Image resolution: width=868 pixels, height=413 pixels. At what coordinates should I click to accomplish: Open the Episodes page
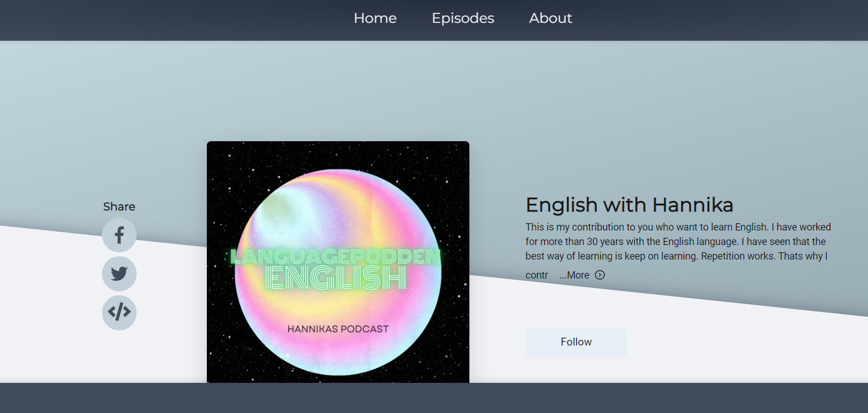click(x=463, y=18)
